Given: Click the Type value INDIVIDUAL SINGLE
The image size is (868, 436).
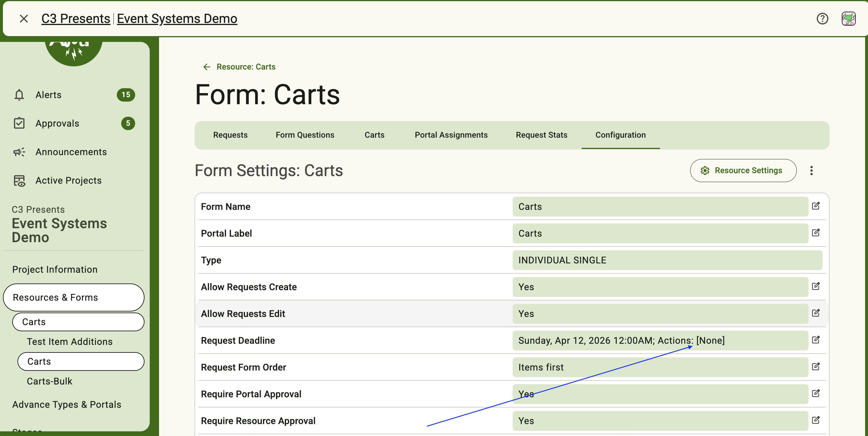Looking at the screenshot, I should pos(667,260).
